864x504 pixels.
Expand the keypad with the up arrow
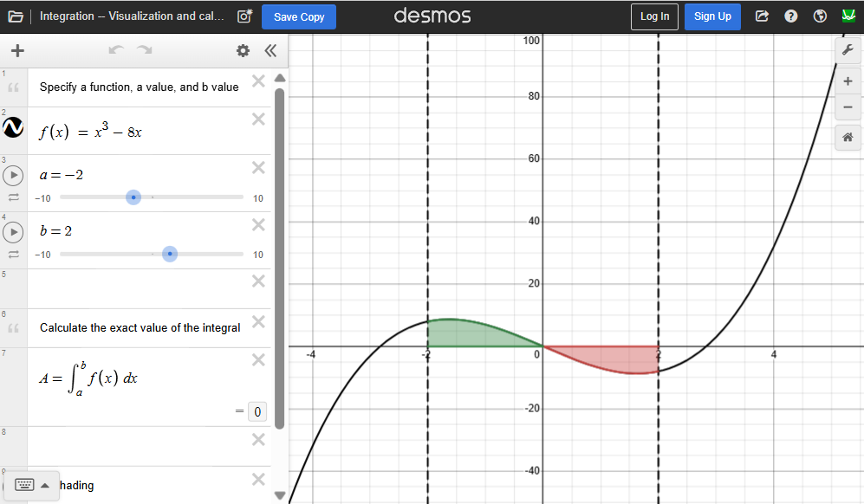coord(45,485)
